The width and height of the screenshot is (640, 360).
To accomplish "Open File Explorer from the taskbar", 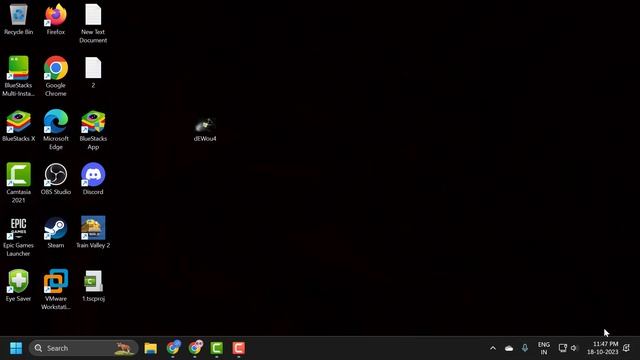I will 151,348.
